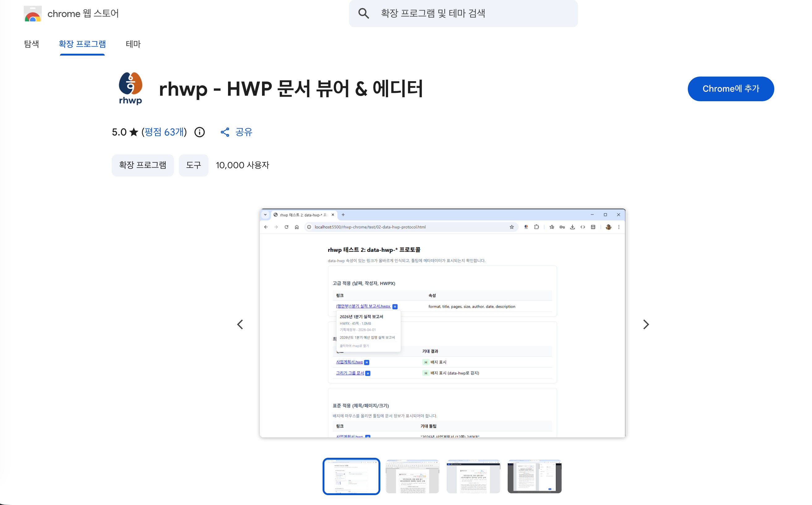Open the 테마 tab
The width and height of the screenshot is (812, 505).
[x=133, y=44]
